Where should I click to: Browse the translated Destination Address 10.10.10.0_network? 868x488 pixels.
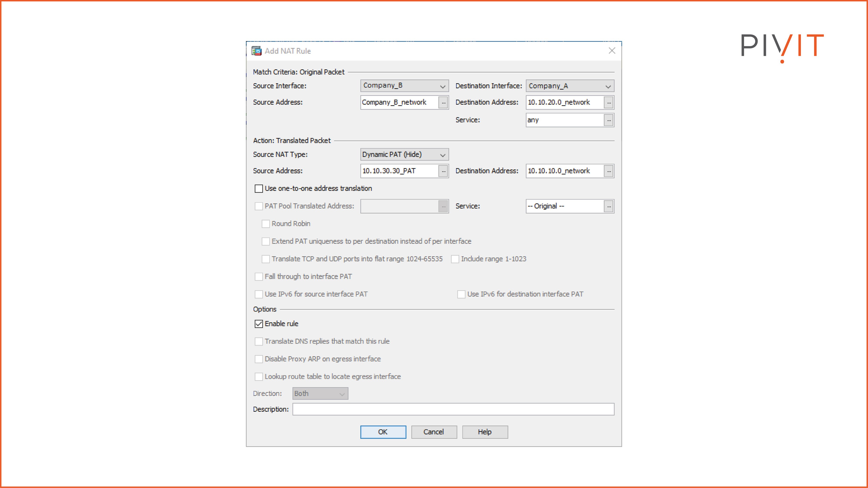[609, 171]
